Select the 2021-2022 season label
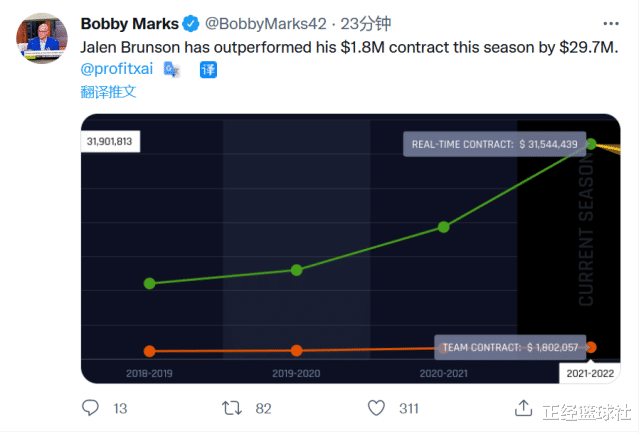This screenshot has height=434, width=641. [590, 373]
